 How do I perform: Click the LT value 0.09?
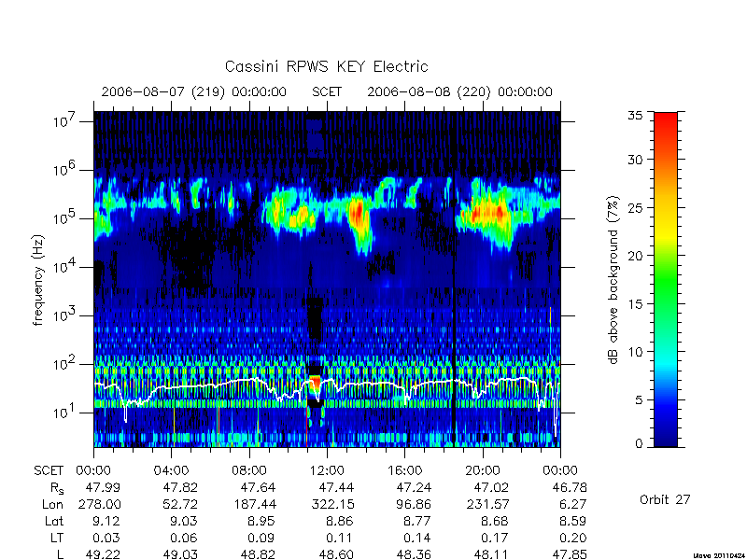pos(262,539)
